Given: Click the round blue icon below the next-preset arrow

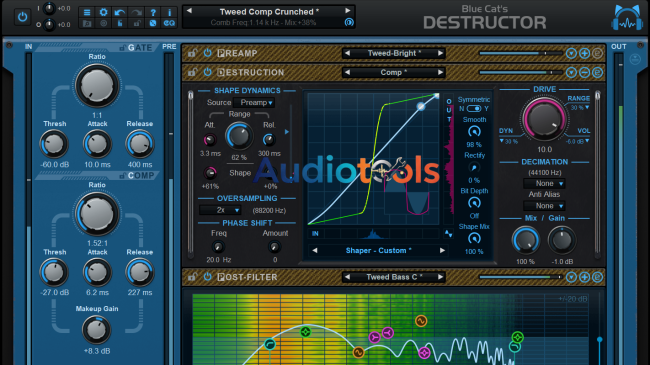Looking at the screenshot, I should 349,23.
